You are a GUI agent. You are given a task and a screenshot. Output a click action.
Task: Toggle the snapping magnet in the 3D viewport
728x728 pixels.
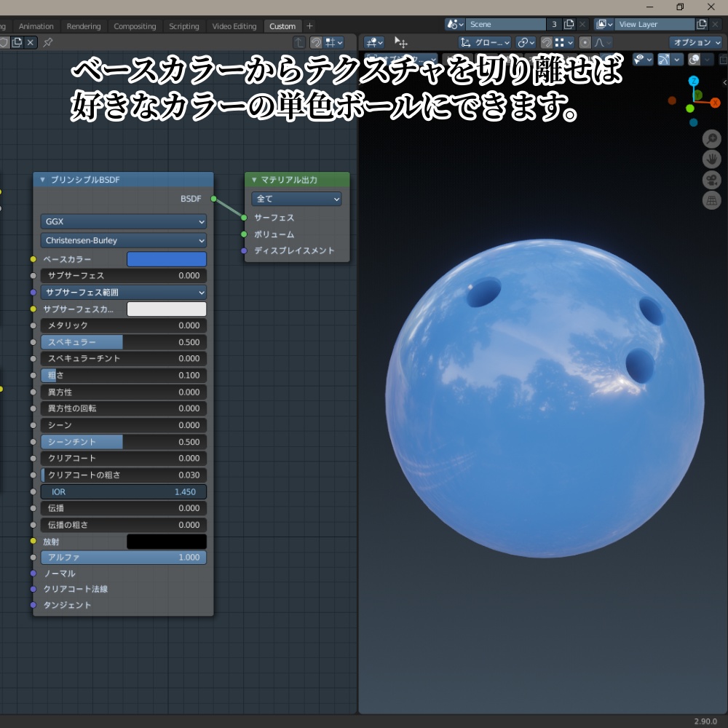tap(545, 42)
